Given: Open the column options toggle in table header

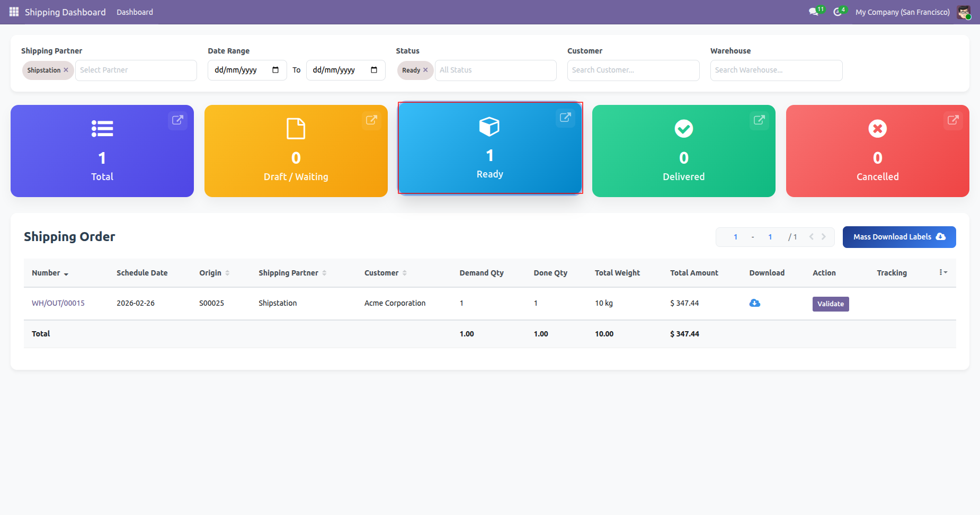Looking at the screenshot, I should (943, 272).
